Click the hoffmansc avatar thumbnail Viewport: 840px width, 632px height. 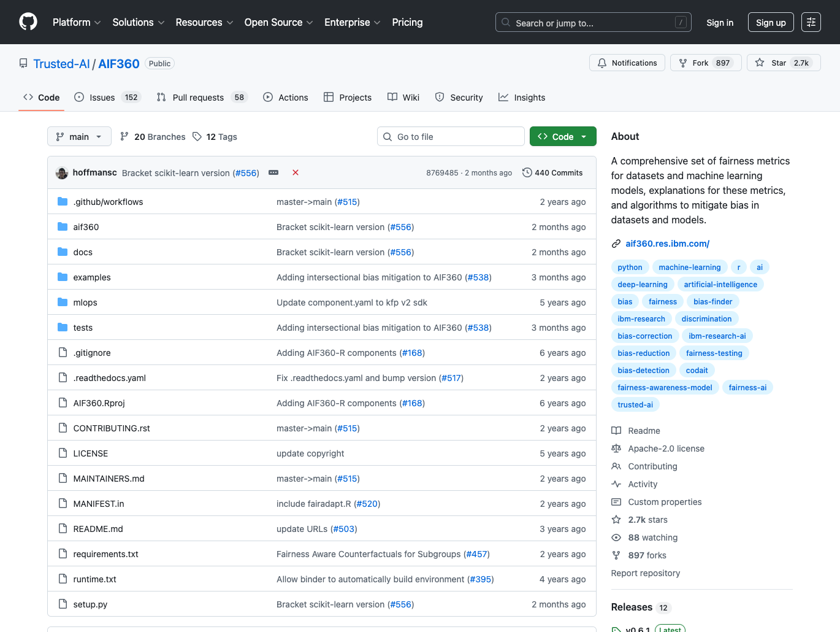62,173
